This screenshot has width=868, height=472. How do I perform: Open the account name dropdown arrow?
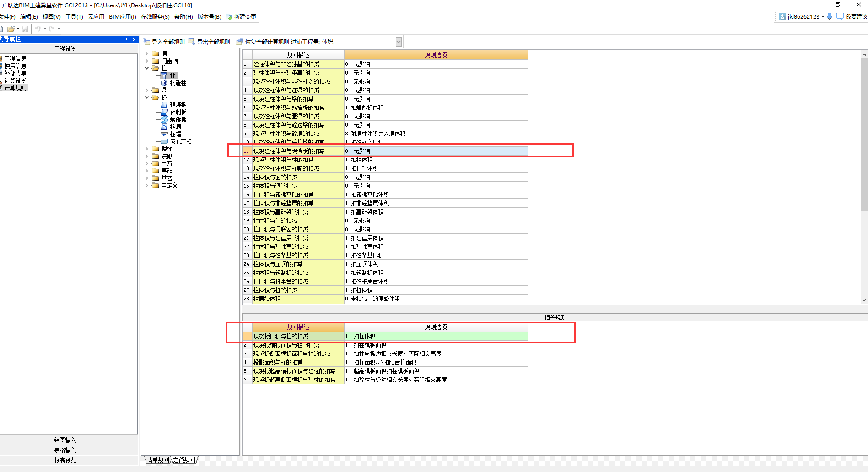pyautogui.click(x=823, y=17)
